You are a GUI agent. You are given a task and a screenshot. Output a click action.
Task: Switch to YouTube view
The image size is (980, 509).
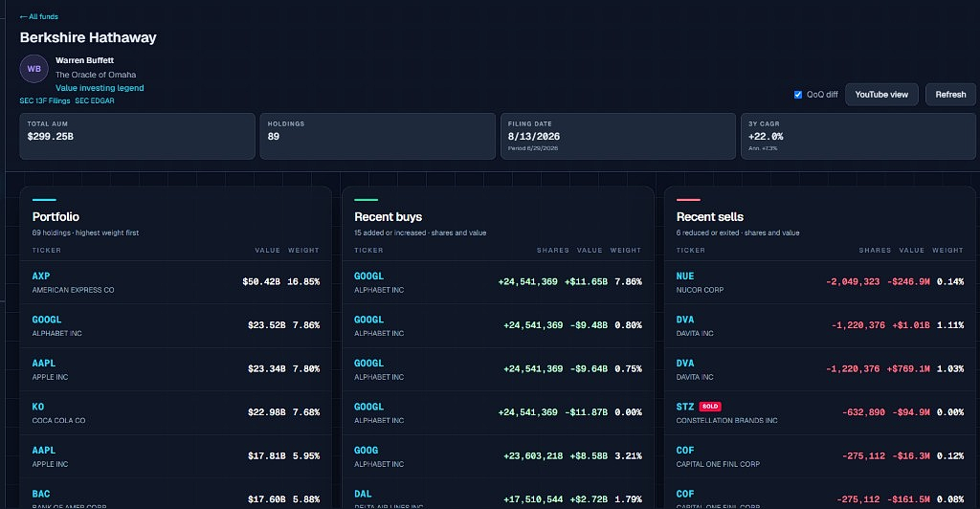click(881, 95)
